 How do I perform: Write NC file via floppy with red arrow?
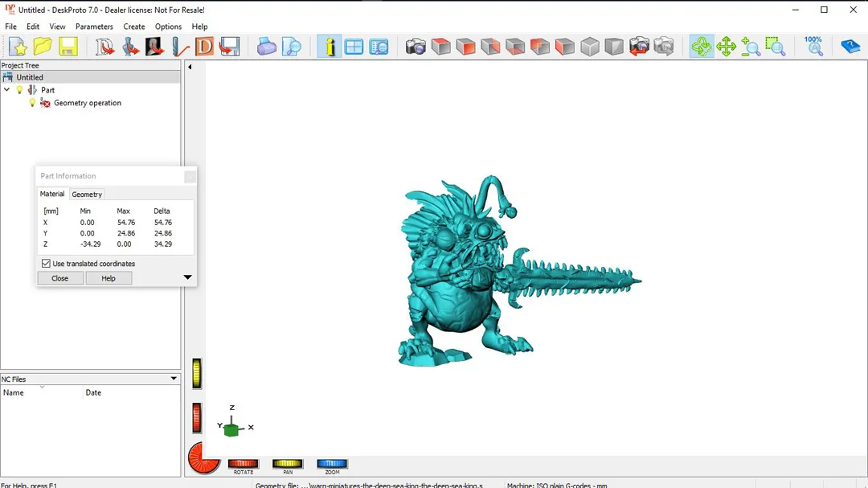pyautogui.click(x=229, y=47)
